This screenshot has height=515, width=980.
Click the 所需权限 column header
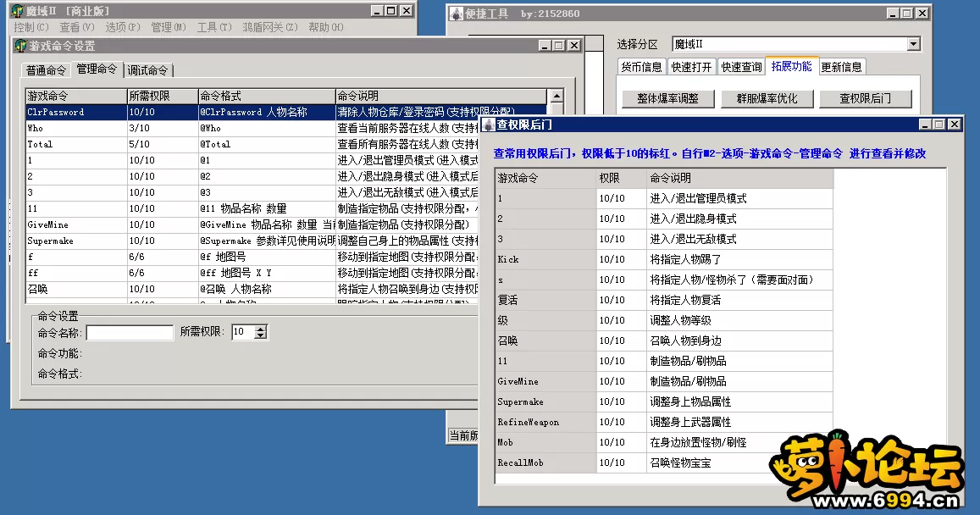click(163, 96)
